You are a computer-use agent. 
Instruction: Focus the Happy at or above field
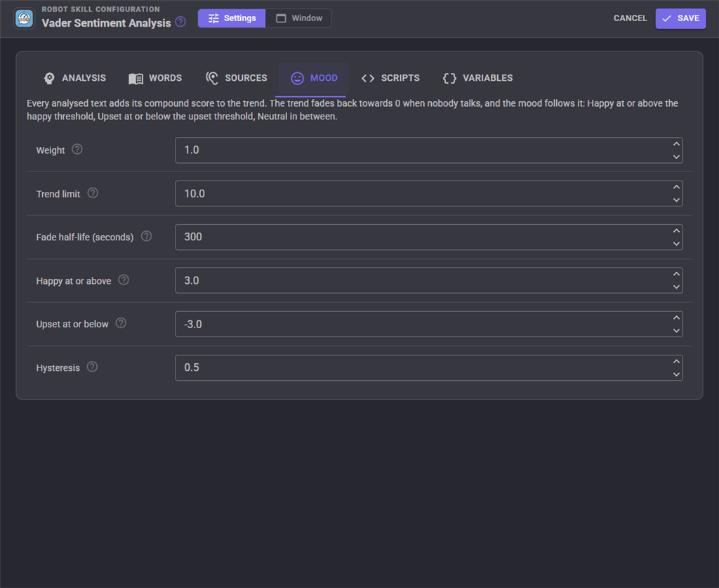[429, 280]
